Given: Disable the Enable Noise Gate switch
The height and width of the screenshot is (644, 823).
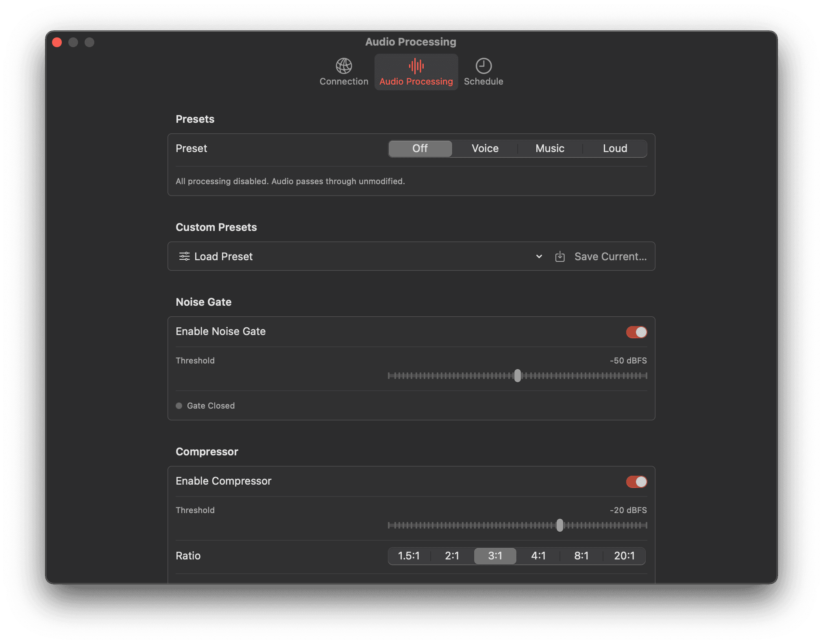Looking at the screenshot, I should tap(636, 332).
